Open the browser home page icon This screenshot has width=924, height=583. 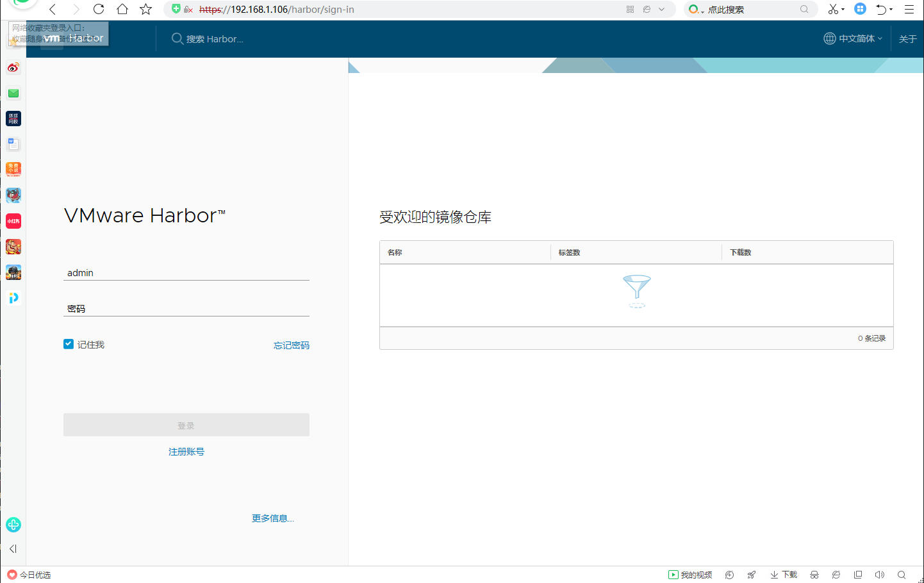point(122,9)
